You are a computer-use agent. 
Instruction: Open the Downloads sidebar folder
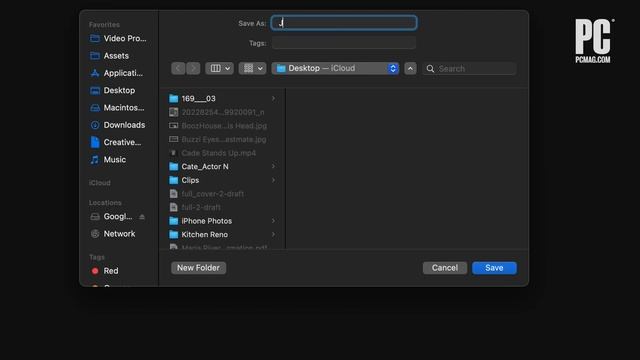[118, 125]
